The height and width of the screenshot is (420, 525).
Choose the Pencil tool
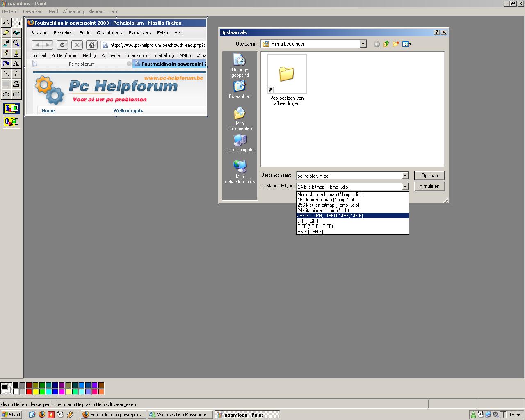coord(6,53)
